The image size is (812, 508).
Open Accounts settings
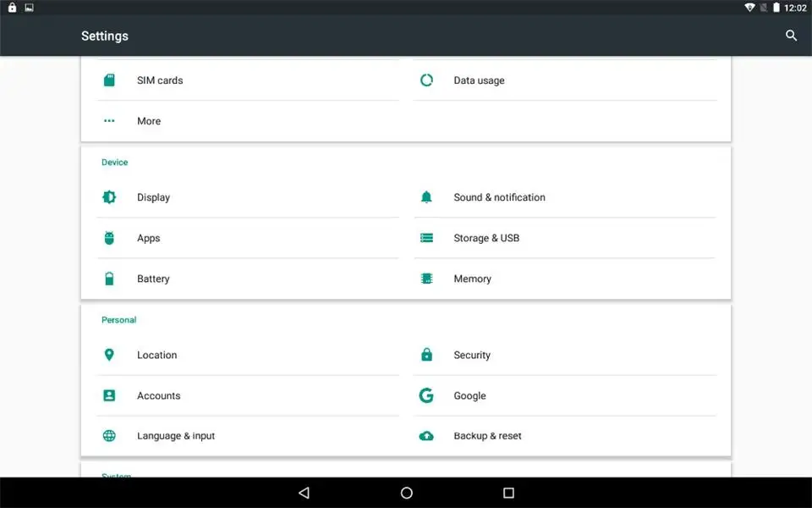[x=248, y=395]
